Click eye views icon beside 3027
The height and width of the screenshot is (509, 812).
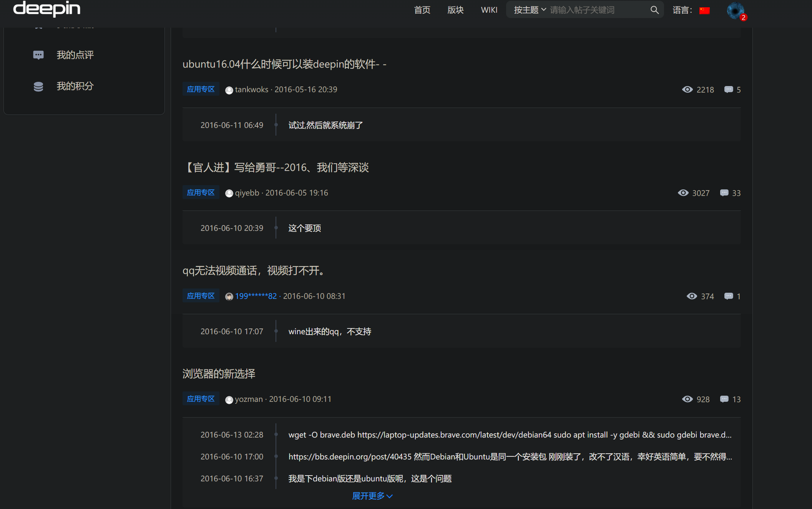[x=683, y=193]
